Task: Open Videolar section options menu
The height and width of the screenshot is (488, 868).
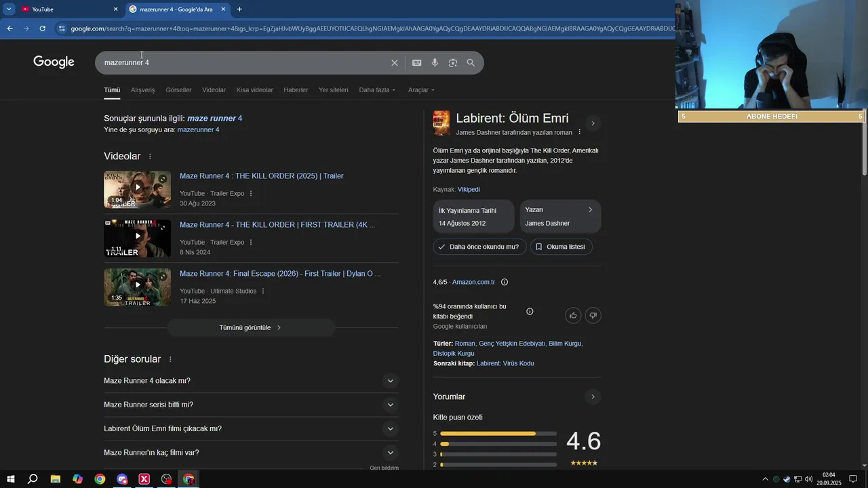Action: pos(150,157)
